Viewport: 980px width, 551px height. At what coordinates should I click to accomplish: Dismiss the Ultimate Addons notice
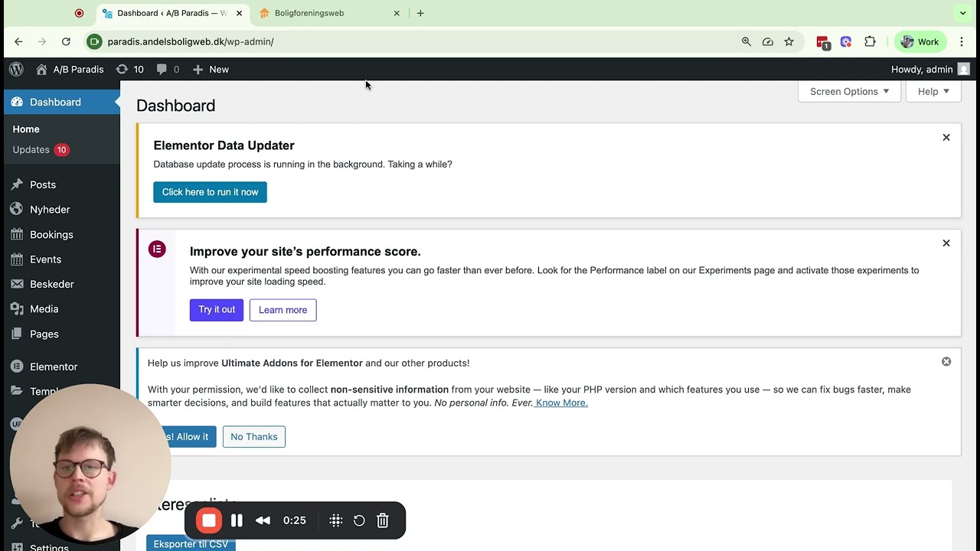click(x=946, y=361)
